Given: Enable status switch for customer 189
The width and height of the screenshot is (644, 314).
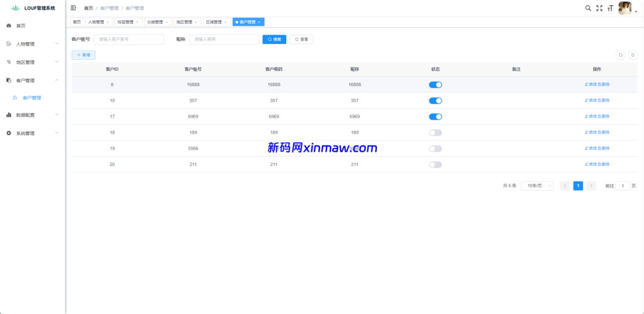Looking at the screenshot, I should coord(435,133).
